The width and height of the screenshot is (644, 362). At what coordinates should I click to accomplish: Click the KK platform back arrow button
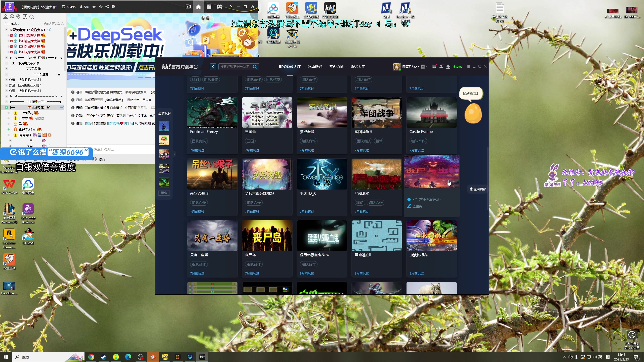[213, 67]
